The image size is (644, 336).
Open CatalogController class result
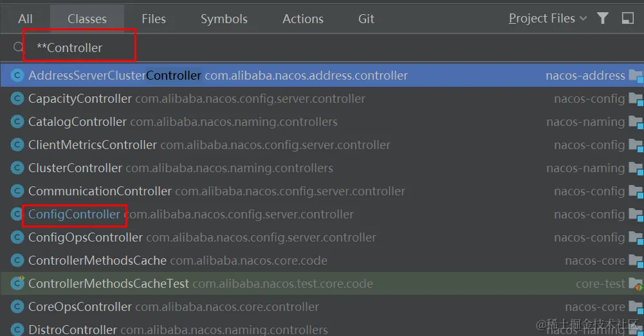pyautogui.click(x=322, y=122)
